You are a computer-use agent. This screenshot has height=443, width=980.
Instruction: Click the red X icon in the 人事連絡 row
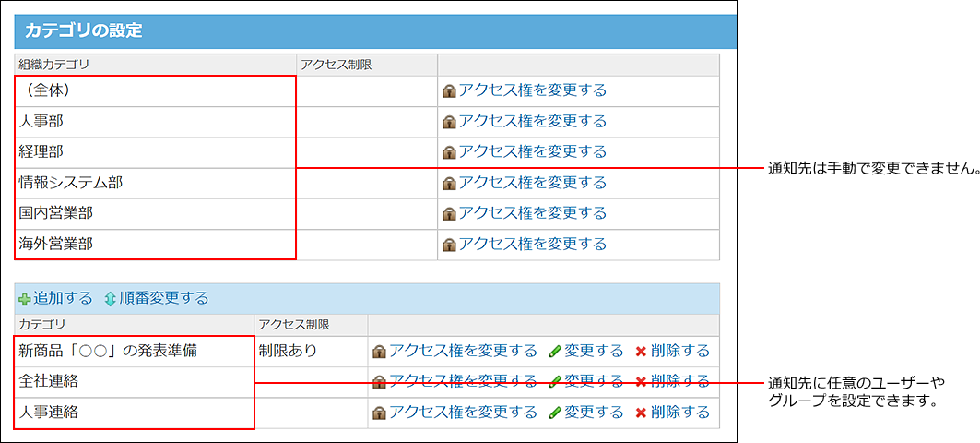point(641,413)
